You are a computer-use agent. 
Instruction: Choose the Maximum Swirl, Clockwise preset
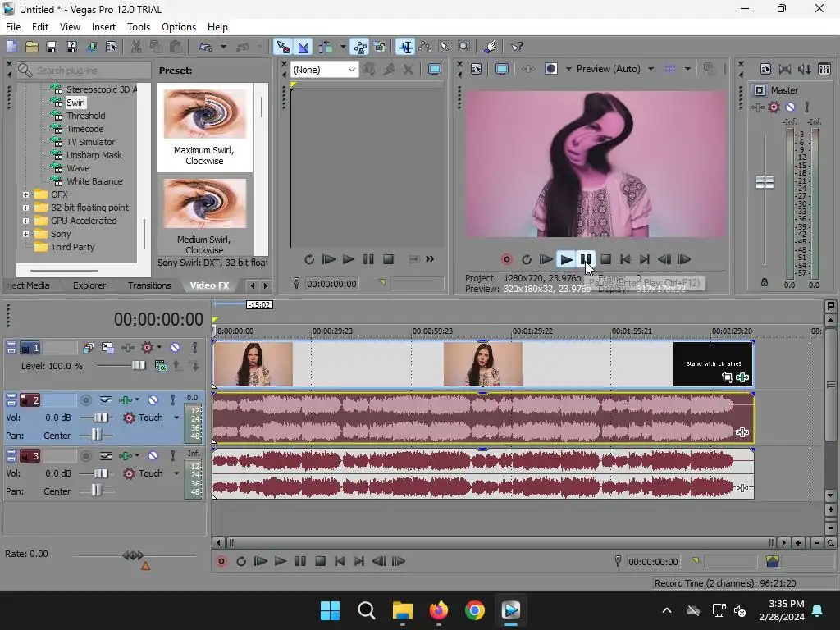[204, 127]
